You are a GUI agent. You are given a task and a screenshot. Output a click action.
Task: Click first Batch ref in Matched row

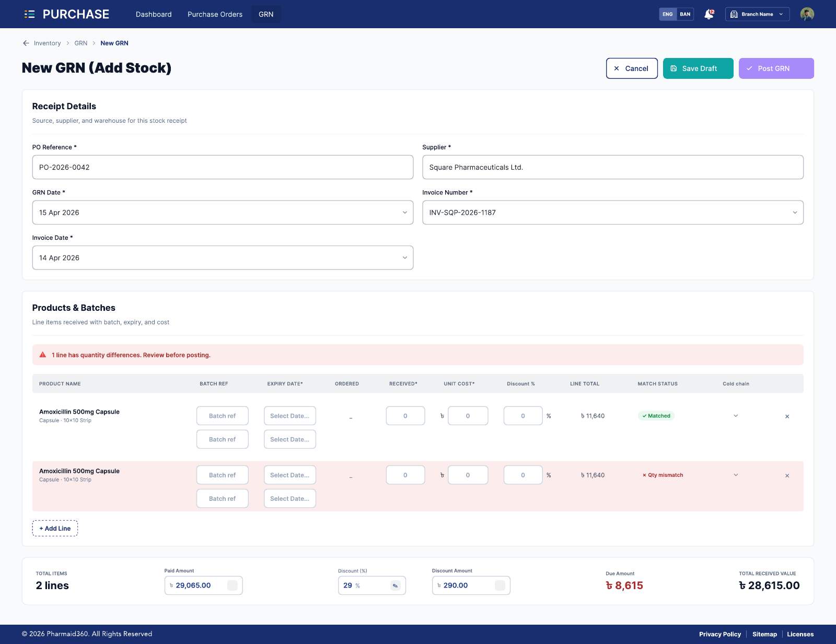[223, 416]
